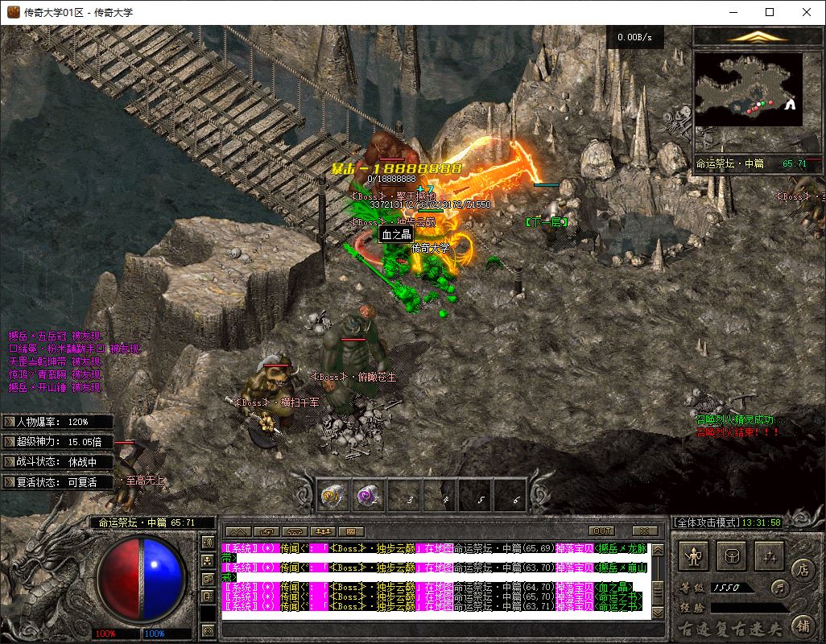Click the 下一层 next floor portal label
826x644 pixels.
click(x=547, y=222)
